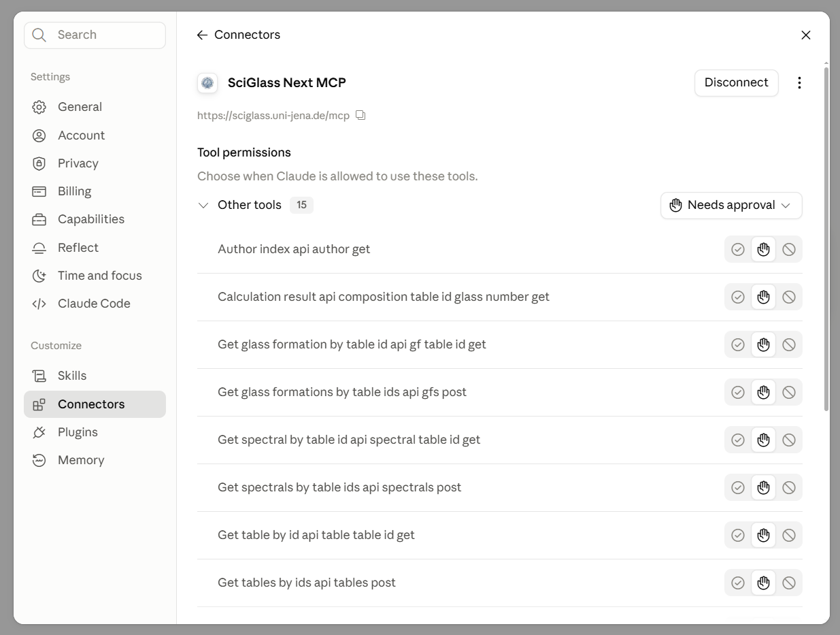Block Calculation result api composition tool
Image resolution: width=840 pixels, height=635 pixels.
point(789,297)
